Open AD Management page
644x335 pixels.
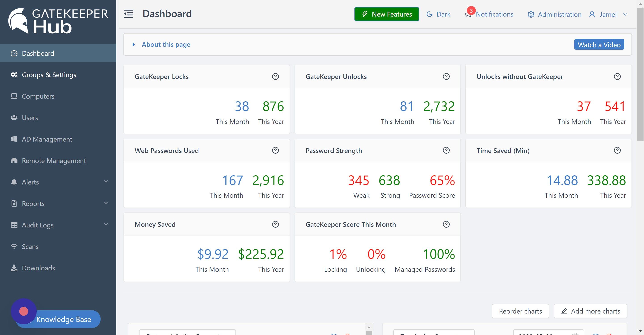point(58,139)
